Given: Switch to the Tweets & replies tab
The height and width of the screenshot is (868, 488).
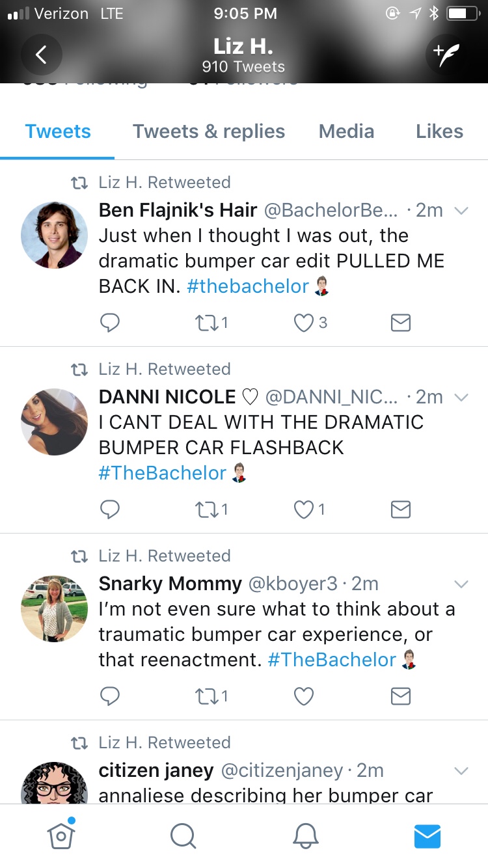Looking at the screenshot, I should 209,131.
